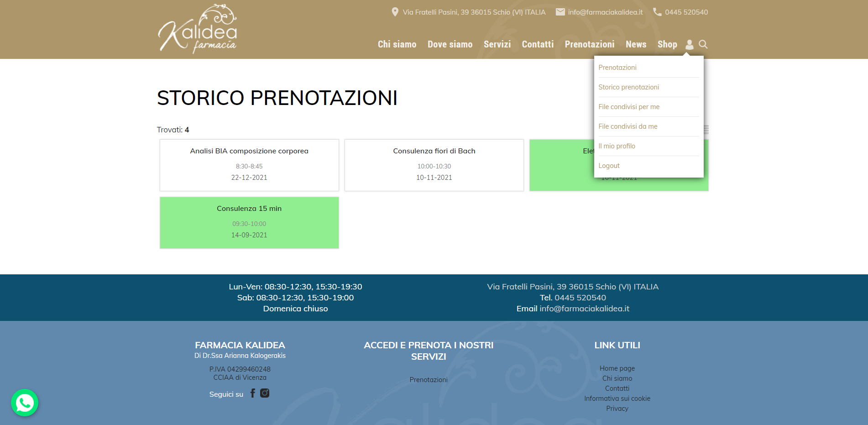This screenshot has height=425, width=868.
Task: Go to Chi siamo in top navigation
Action: (x=397, y=44)
